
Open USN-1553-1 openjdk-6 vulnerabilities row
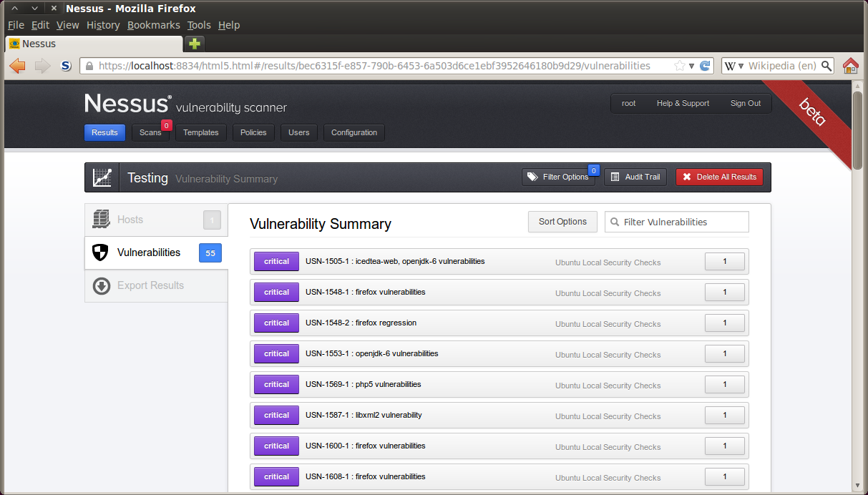coord(499,354)
